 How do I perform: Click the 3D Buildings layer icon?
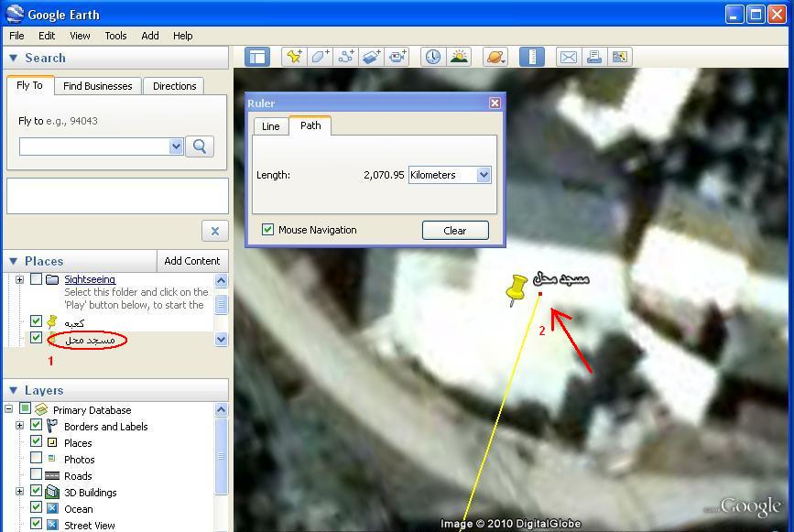(52, 492)
